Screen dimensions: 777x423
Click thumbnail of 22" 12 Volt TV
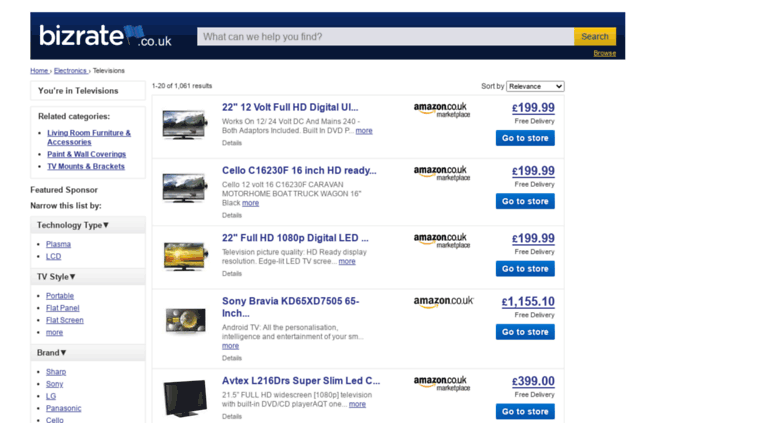[184, 124]
